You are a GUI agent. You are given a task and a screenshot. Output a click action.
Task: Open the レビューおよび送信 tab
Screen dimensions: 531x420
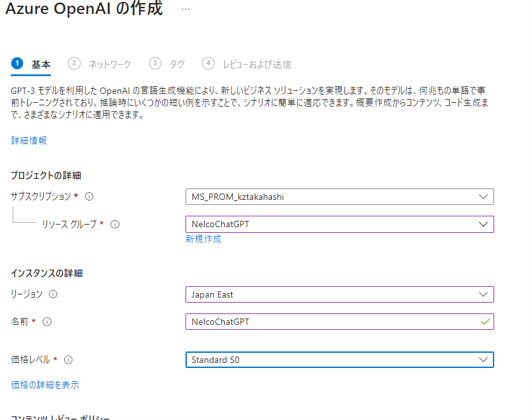coord(257,64)
